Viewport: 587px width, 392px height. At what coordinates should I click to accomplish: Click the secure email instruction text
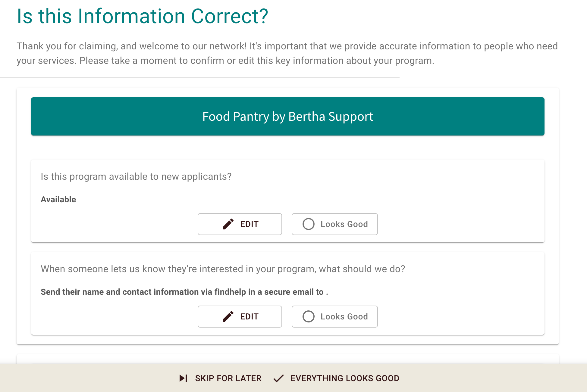pyautogui.click(x=184, y=292)
